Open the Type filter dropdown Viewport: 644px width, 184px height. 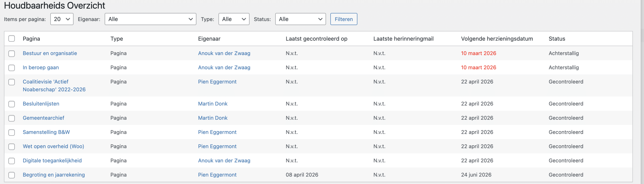point(234,19)
